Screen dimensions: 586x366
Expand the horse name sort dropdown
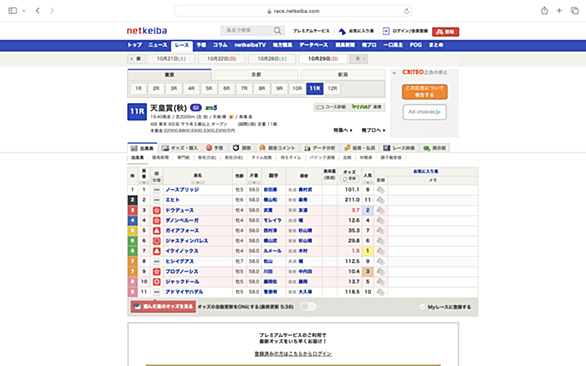tap(198, 182)
